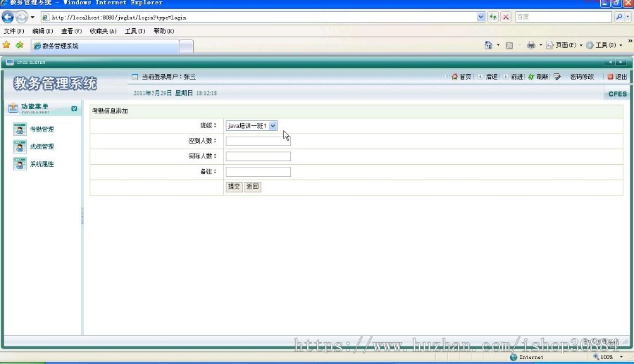
Task: Click the 系统属性 sidebar icon
Action: point(20,163)
